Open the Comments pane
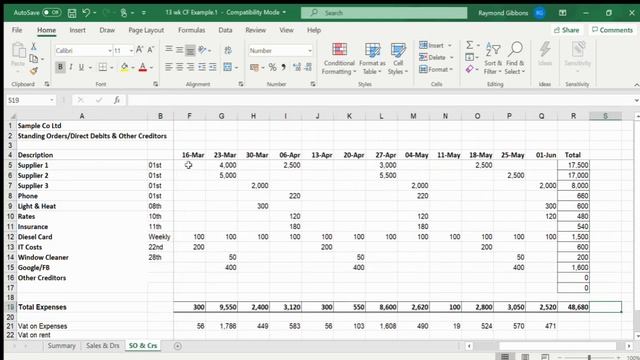 [612, 30]
